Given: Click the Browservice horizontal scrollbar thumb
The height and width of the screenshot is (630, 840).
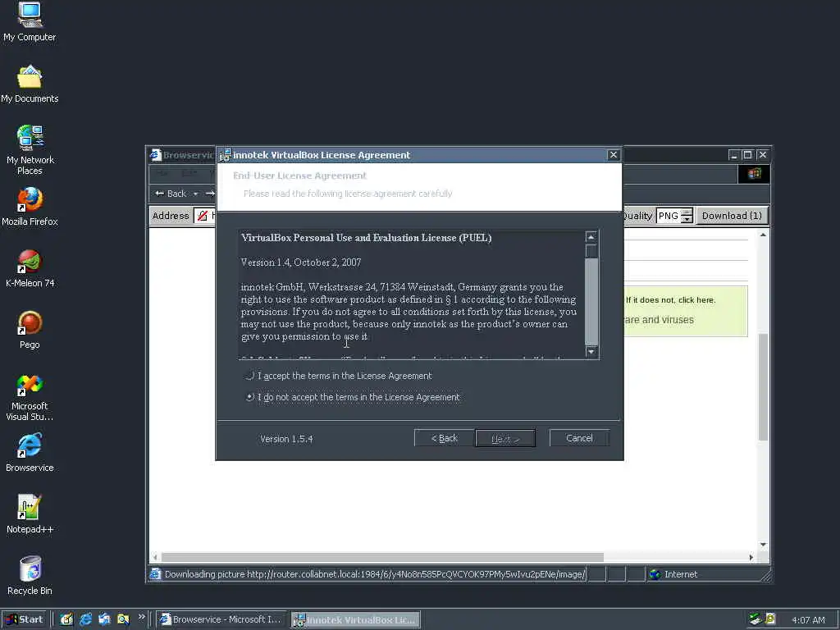Looking at the screenshot, I should (382, 557).
